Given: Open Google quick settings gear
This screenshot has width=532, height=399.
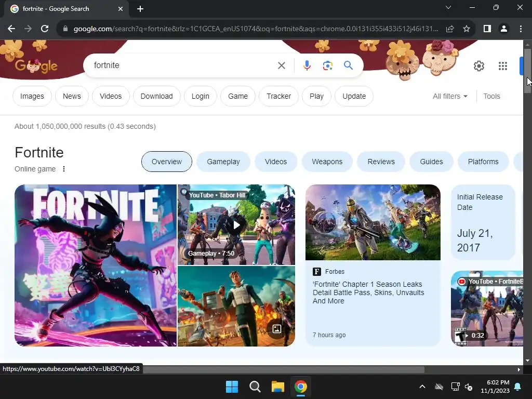Looking at the screenshot, I should [478, 66].
